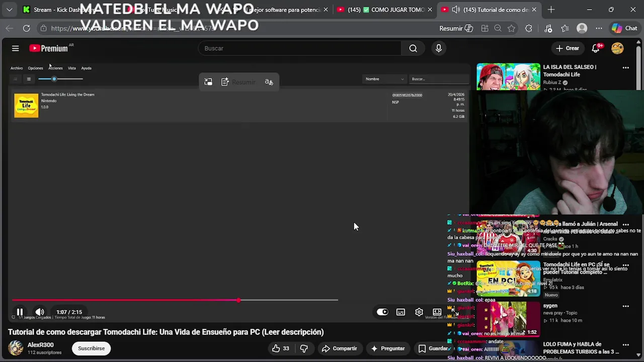644x362 pixels.
Task: Open the player settings gear
Action: click(419, 312)
